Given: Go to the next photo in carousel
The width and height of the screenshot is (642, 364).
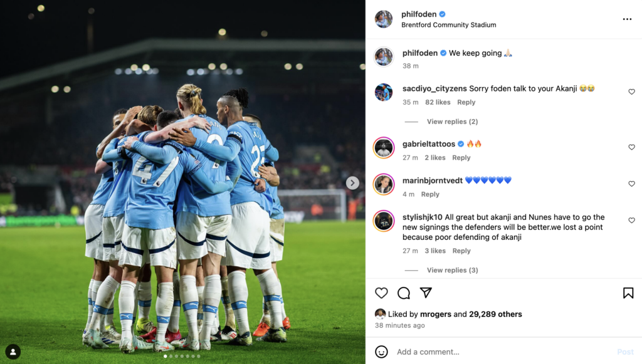Looking at the screenshot, I should [352, 183].
